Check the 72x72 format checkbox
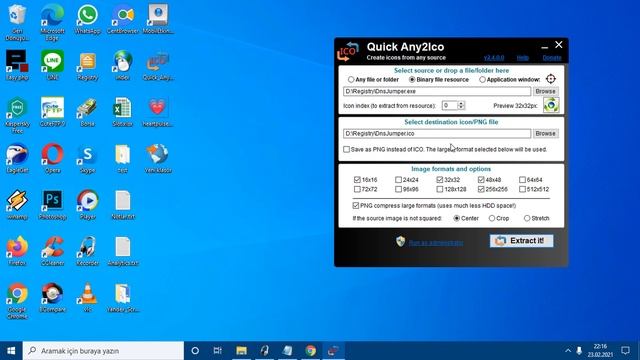640x360 pixels. coord(357,189)
